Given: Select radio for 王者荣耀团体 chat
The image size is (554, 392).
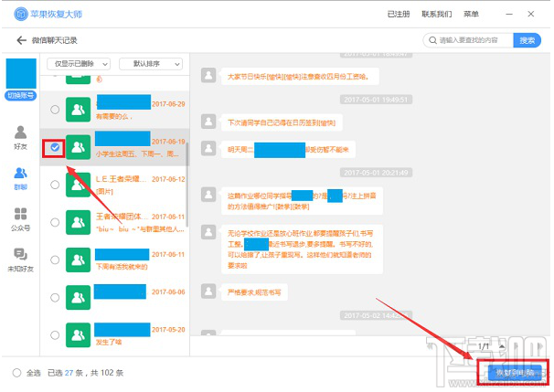Looking at the screenshot, I should [x=55, y=222].
